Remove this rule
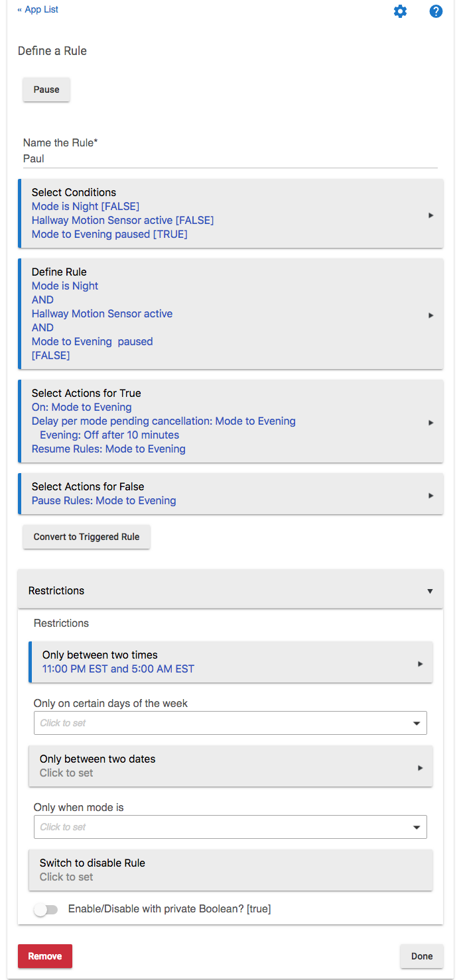This screenshot has height=980, width=459. (x=45, y=956)
